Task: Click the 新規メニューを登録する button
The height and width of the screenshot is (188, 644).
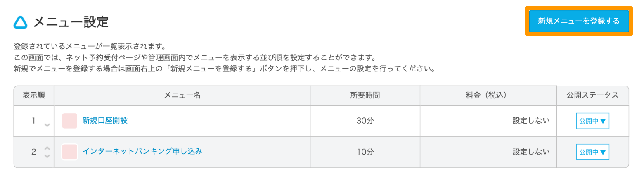Action: point(579,21)
